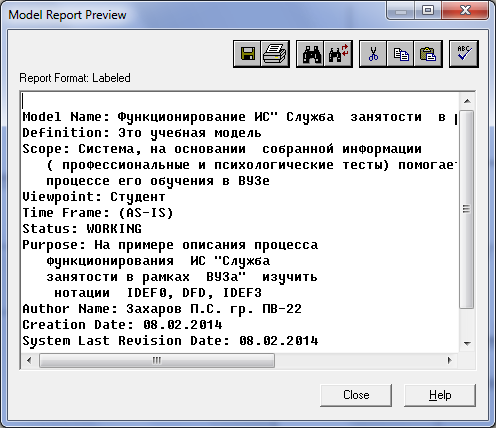This screenshot has width=496, height=428.
Task: Save the report with the floppy disk icon
Action: [247, 54]
